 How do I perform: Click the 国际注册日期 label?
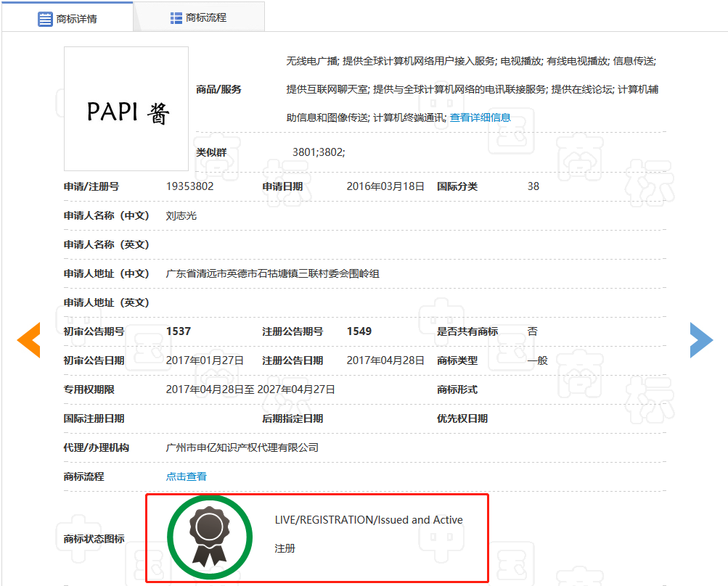tap(94, 418)
